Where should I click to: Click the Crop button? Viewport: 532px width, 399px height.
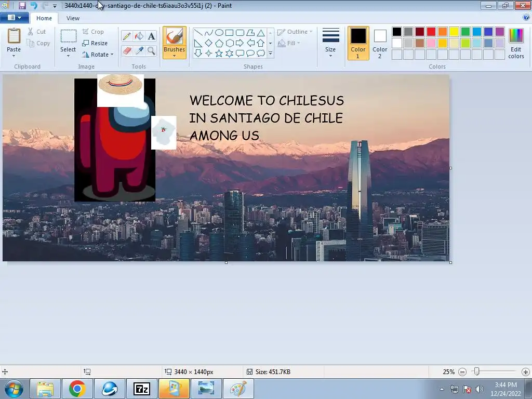coord(94,32)
